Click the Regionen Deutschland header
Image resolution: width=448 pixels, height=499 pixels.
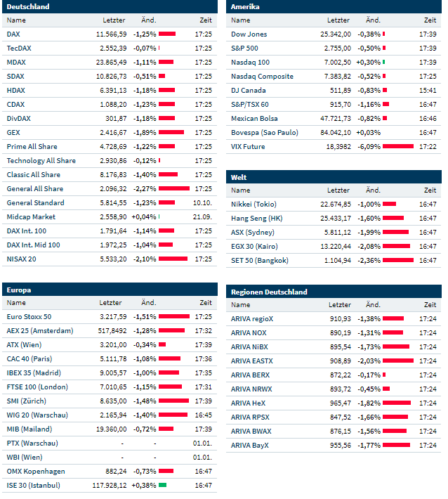[x=269, y=292]
